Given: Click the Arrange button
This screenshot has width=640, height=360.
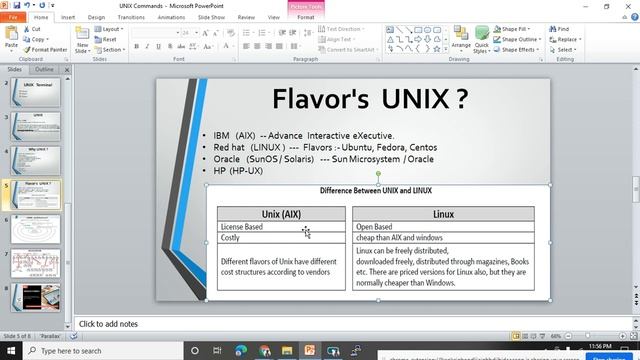Looking at the screenshot, I should pos(461,39).
